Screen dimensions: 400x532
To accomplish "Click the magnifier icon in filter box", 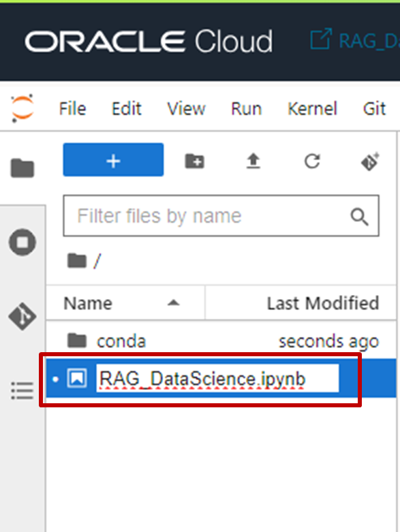I will [x=359, y=217].
